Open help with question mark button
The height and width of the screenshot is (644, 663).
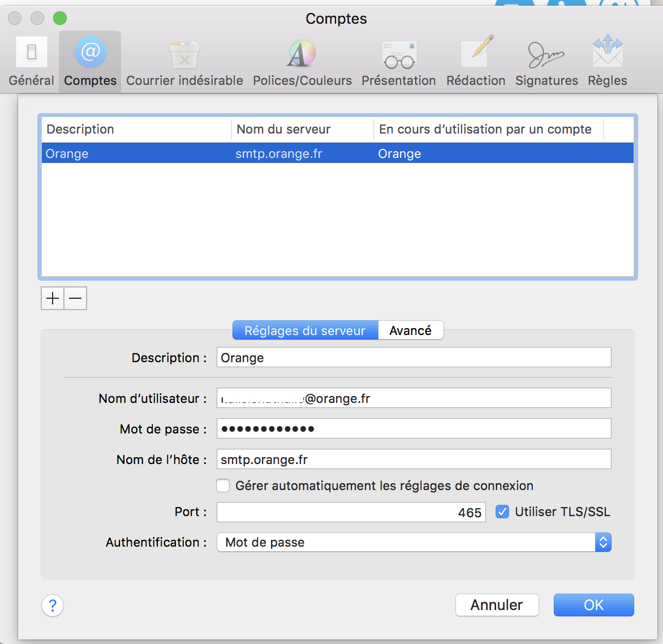point(53,606)
